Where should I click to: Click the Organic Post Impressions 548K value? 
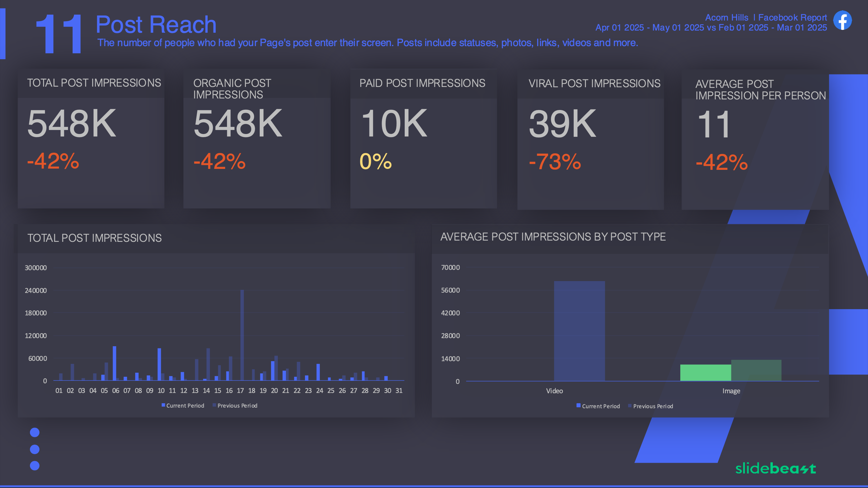point(238,124)
